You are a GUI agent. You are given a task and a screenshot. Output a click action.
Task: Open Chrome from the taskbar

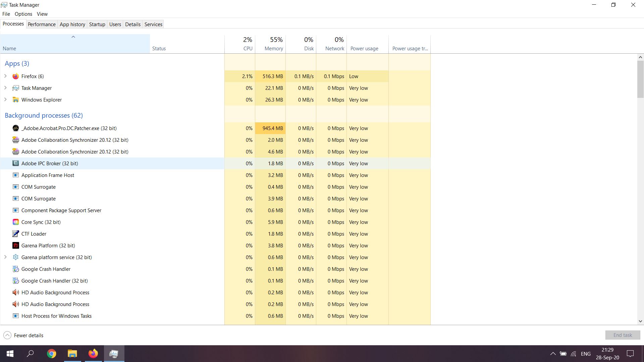click(x=51, y=354)
